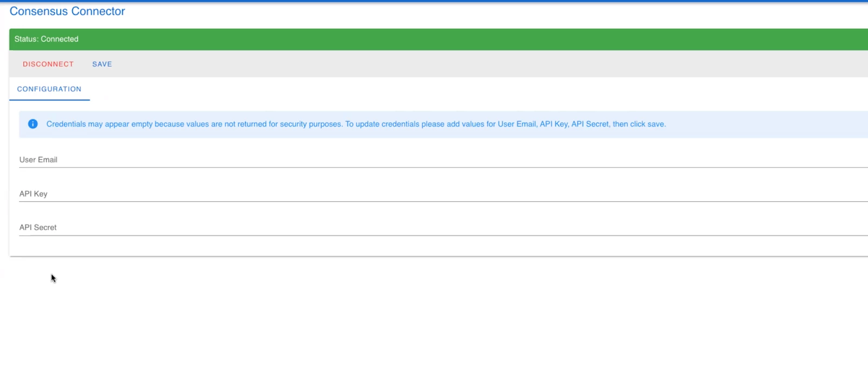Click the Consensus Connector heading
The image size is (868, 374).
[67, 11]
